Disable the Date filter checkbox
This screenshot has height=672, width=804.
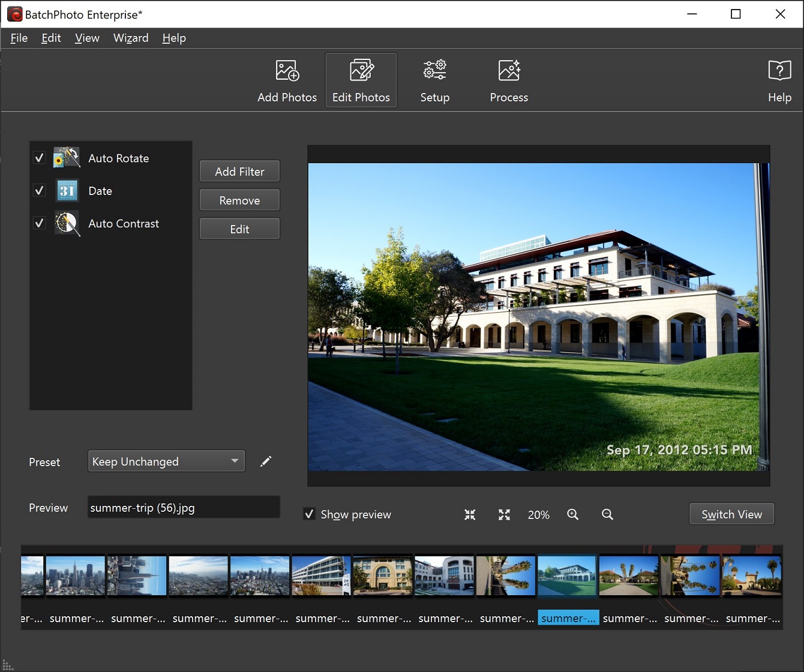point(39,190)
